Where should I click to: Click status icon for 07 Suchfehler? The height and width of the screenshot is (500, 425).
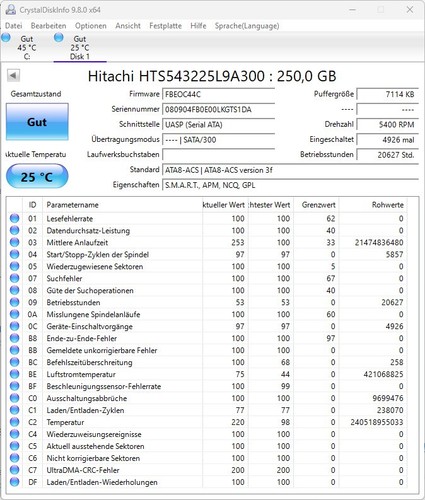(x=14, y=278)
